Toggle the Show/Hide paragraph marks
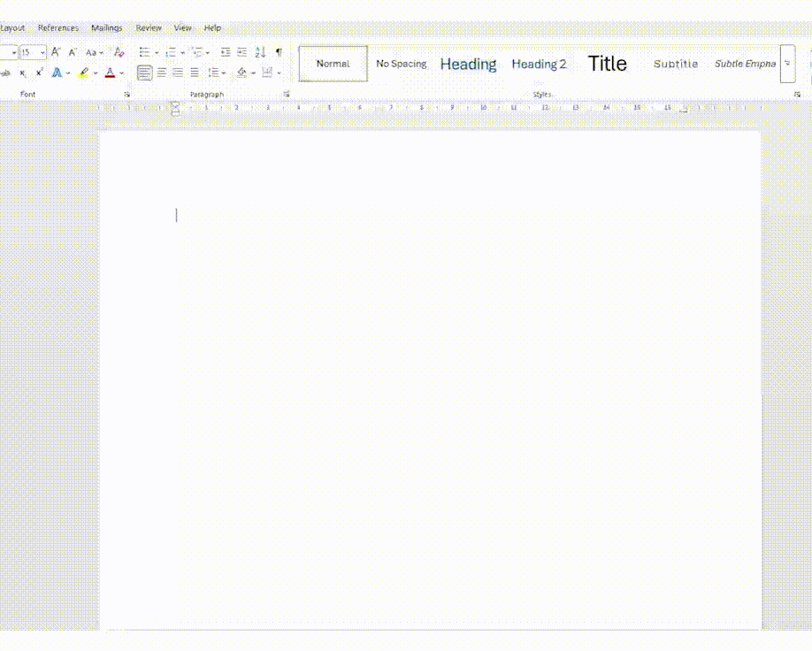 pos(279,52)
